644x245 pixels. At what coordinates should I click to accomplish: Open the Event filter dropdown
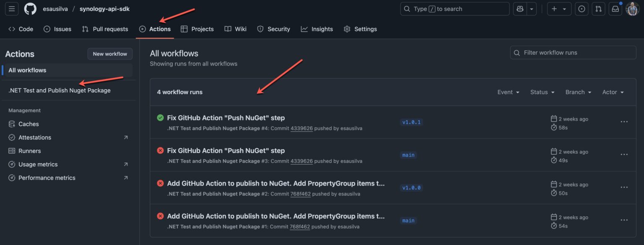coord(508,92)
